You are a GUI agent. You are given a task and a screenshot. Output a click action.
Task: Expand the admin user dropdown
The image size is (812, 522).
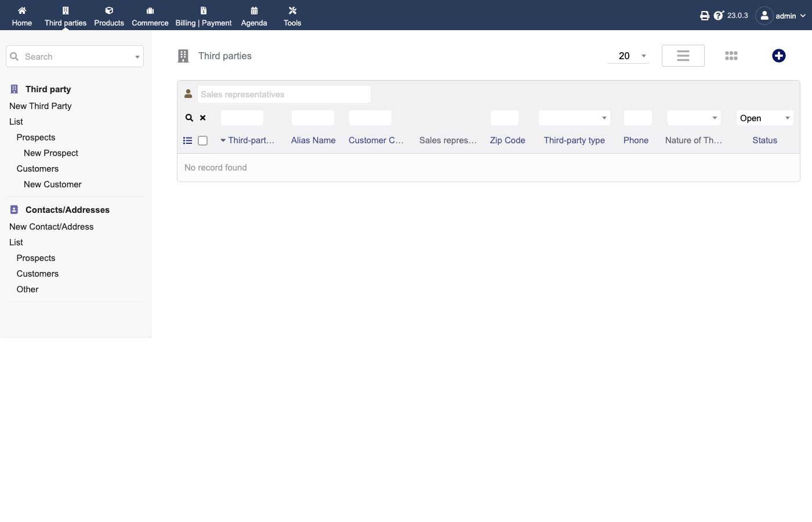click(803, 16)
